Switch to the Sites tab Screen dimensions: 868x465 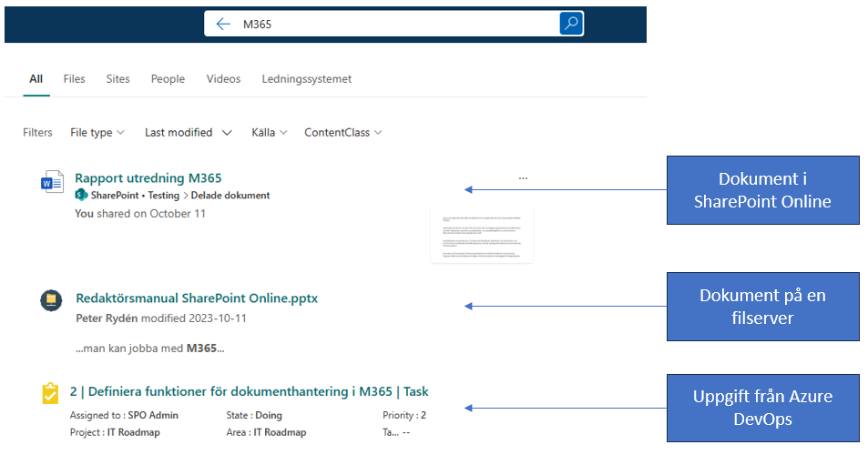117,79
